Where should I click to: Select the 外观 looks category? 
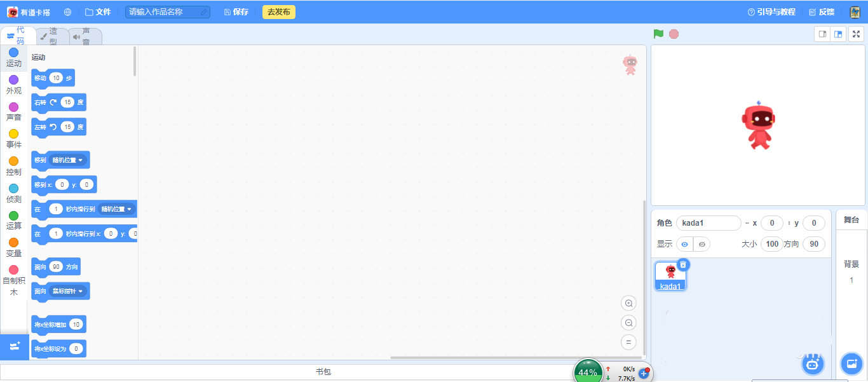(x=14, y=85)
